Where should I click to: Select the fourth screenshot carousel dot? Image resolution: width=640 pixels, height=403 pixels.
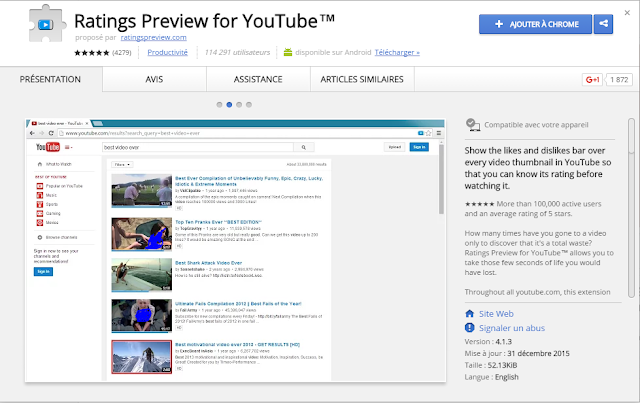tap(249, 105)
